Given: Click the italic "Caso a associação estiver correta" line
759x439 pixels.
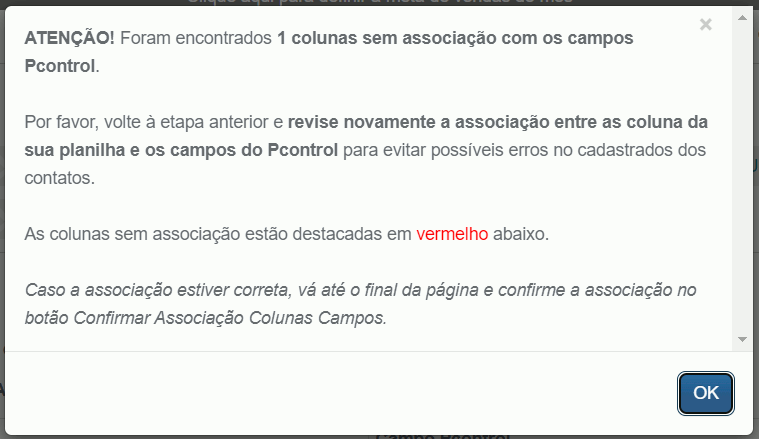Looking at the screenshot, I should (x=157, y=290).
